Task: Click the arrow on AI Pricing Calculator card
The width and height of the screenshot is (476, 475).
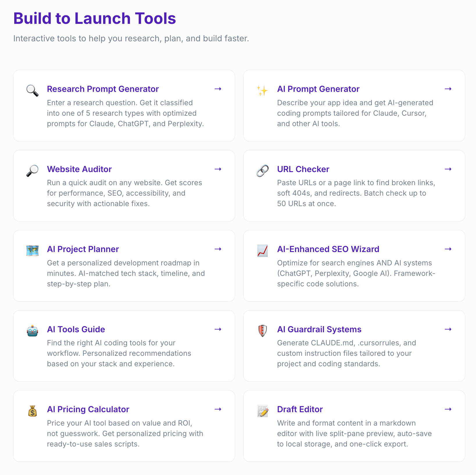Action: (218, 409)
